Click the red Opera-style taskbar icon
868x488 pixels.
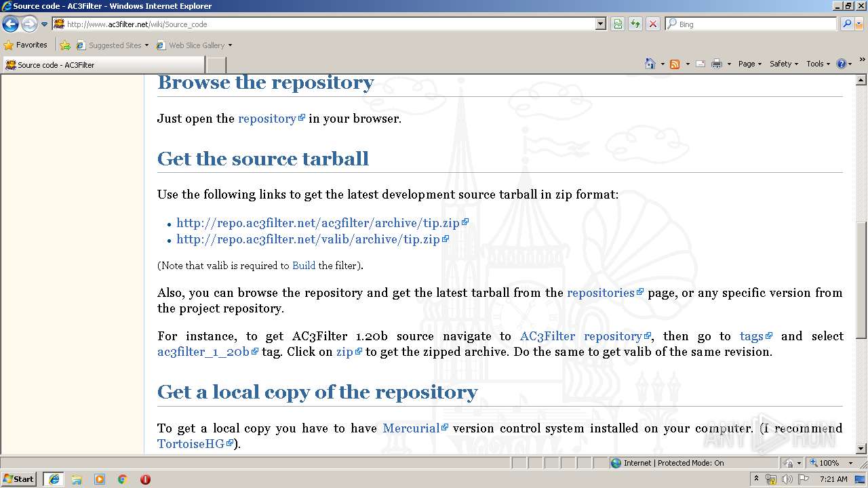[145, 479]
